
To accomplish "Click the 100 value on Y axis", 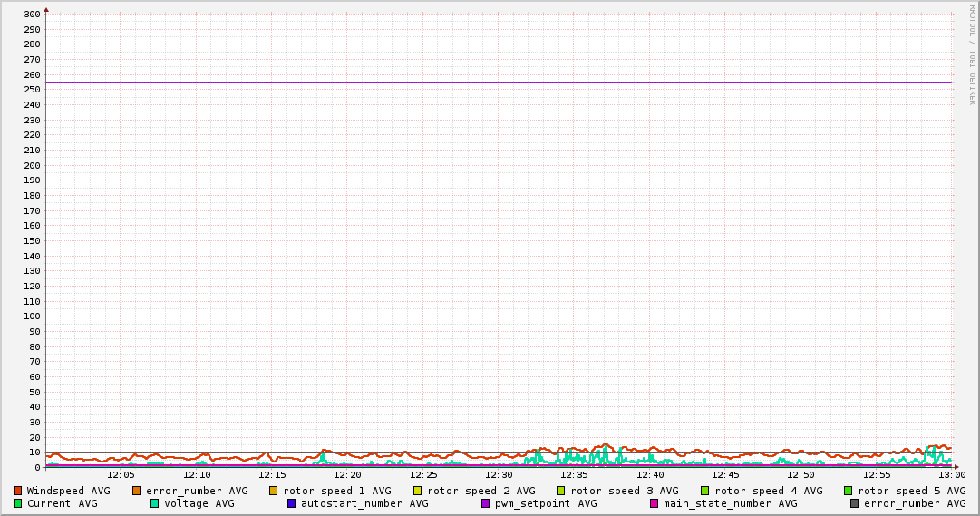I will pyautogui.click(x=31, y=316).
